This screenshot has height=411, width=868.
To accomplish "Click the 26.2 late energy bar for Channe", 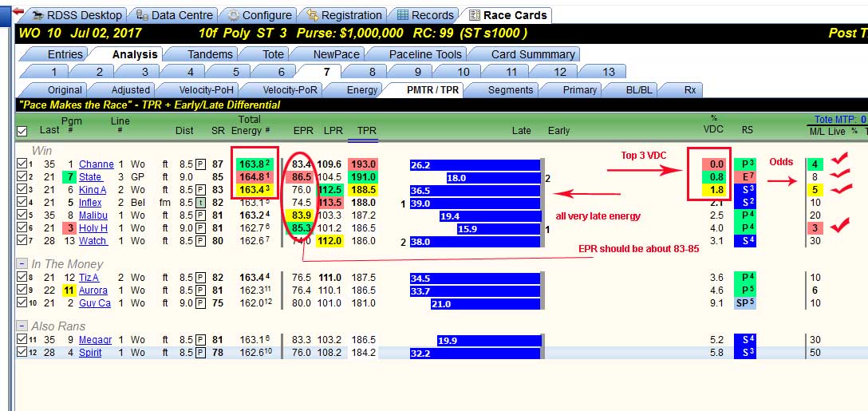I will click(x=475, y=164).
